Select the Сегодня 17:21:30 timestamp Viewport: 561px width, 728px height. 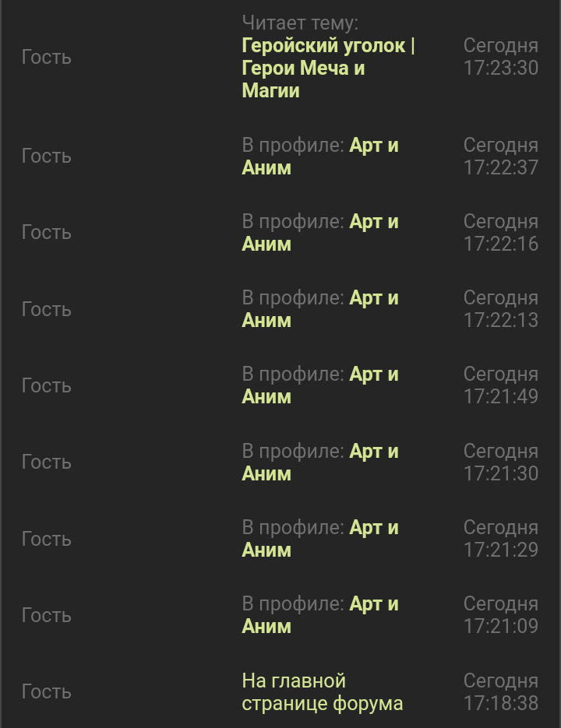(500, 462)
